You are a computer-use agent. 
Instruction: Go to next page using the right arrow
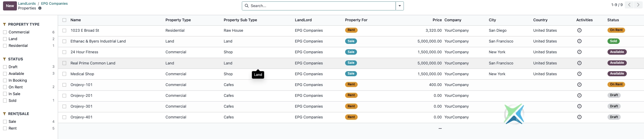click(x=638, y=5)
